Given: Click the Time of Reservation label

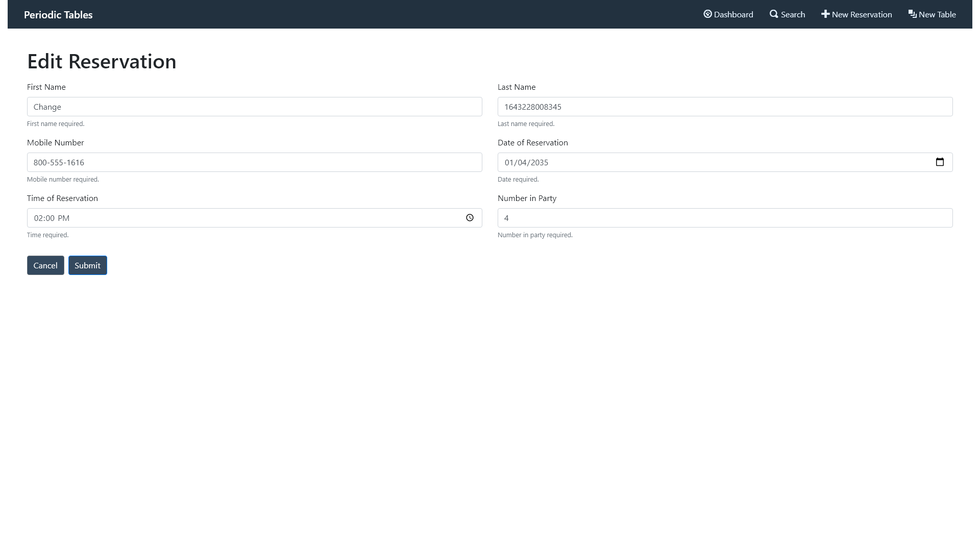Looking at the screenshot, I should (x=62, y=198).
